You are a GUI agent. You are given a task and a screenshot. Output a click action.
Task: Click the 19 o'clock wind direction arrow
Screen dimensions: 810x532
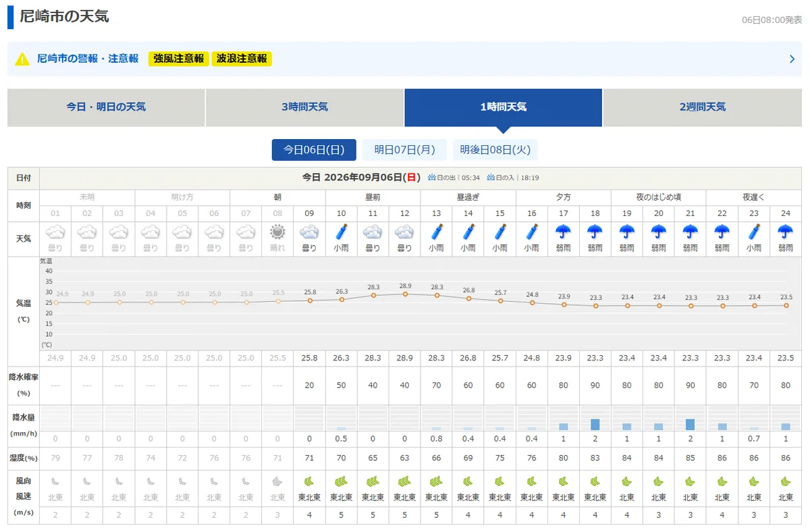pyautogui.click(x=627, y=481)
